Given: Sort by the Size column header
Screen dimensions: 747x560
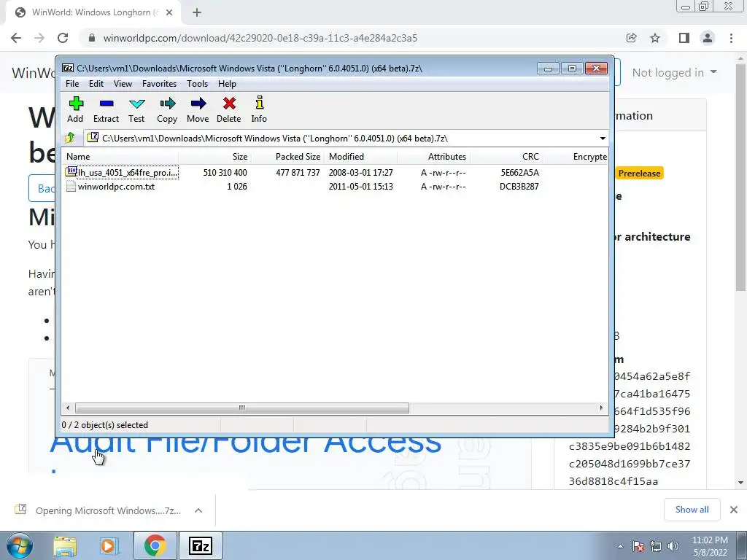Looking at the screenshot, I should pyautogui.click(x=215, y=157).
